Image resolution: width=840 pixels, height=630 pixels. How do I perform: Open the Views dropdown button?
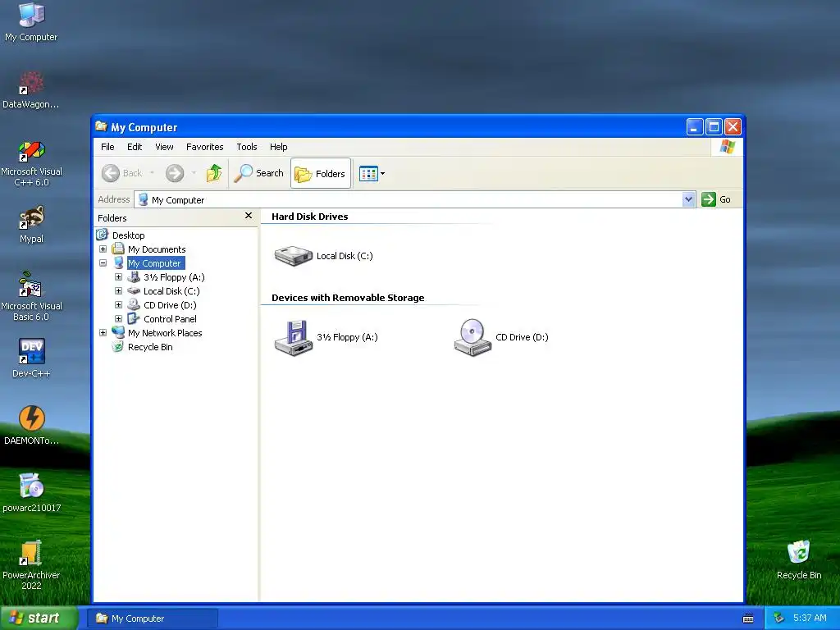372,173
